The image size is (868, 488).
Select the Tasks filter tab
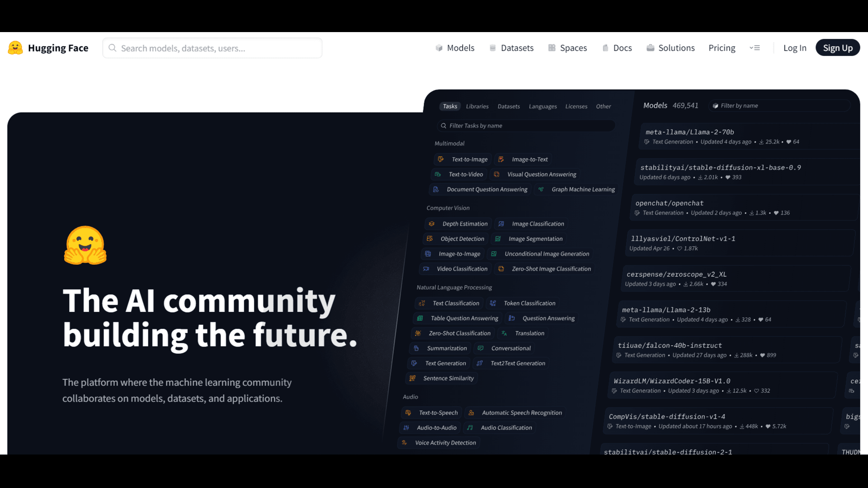449,106
